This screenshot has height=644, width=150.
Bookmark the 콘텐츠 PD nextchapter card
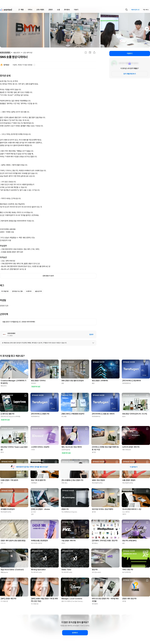pyautogui.click(x=86, y=491)
